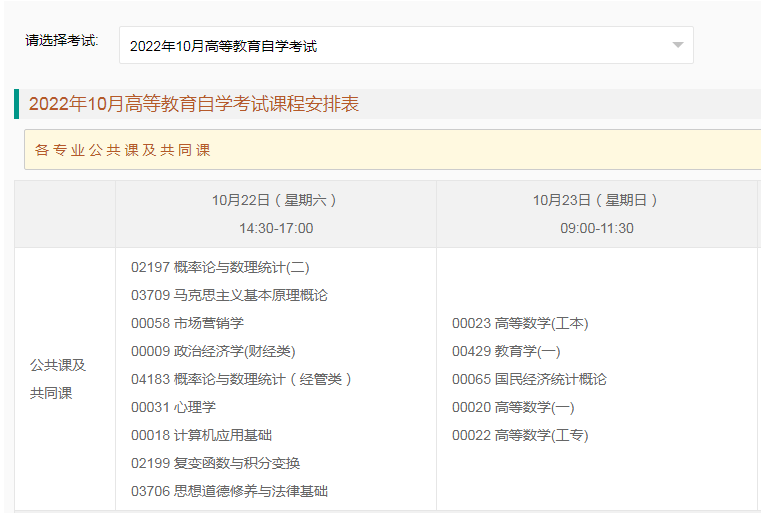Click the 公共课及共同课 row label
Screen dimensions: 761x513
tap(58, 379)
